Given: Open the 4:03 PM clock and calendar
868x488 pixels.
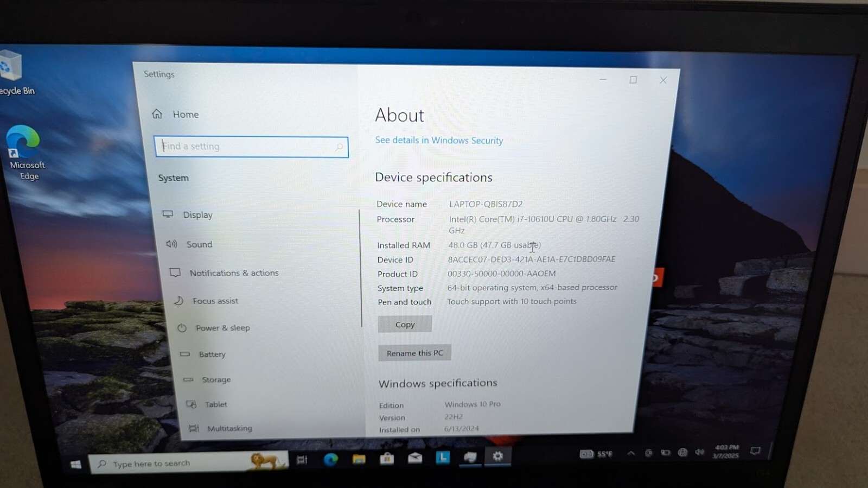Looking at the screenshot, I should coord(726,452).
